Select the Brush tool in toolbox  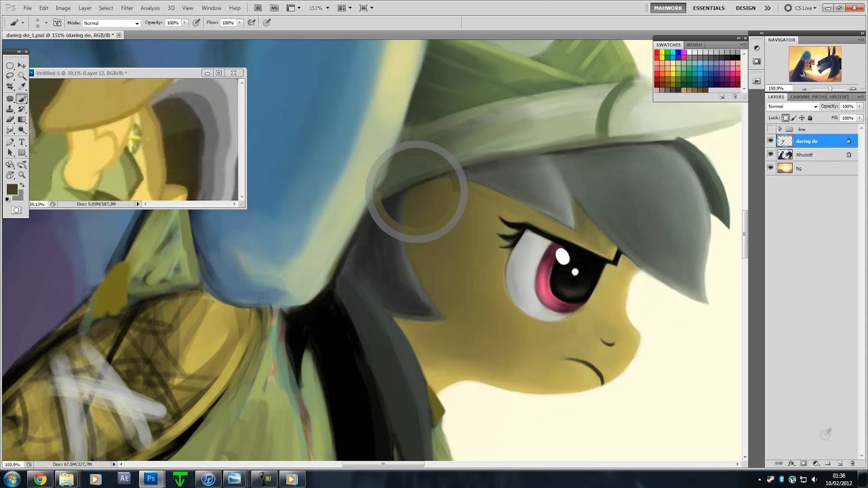pos(22,98)
